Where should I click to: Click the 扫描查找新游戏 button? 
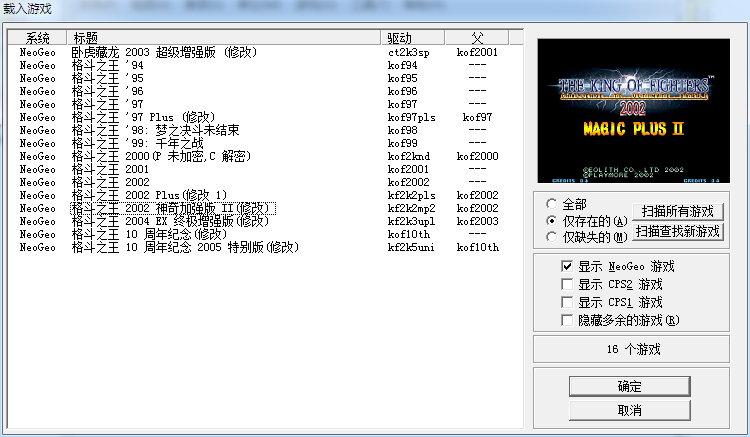(x=678, y=231)
